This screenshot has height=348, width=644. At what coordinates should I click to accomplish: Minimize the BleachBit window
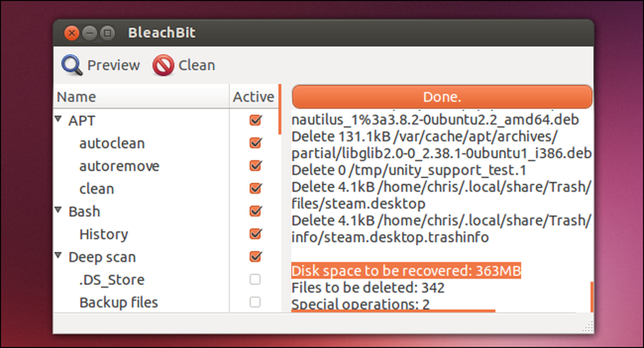tap(90, 33)
